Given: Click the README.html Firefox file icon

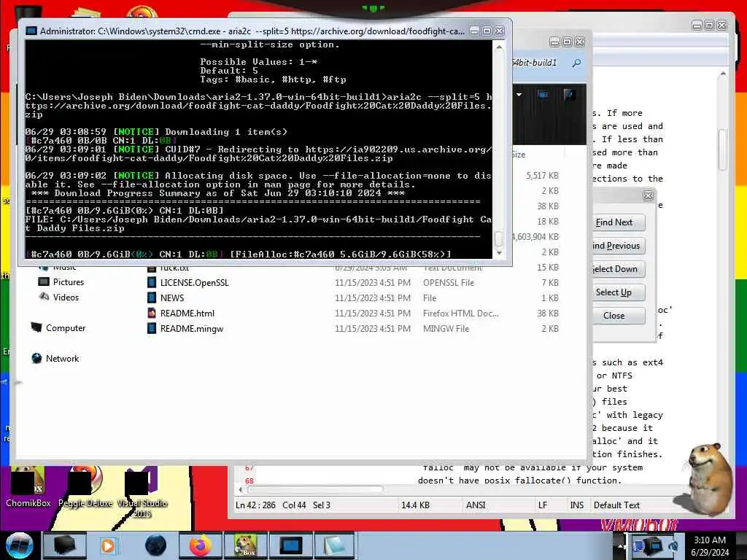Looking at the screenshot, I should click(x=152, y=314).
